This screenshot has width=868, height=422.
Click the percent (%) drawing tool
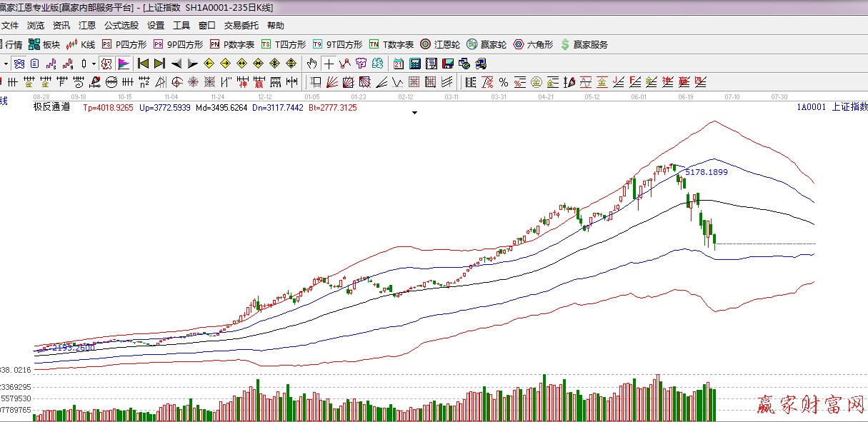pos(504,81)
